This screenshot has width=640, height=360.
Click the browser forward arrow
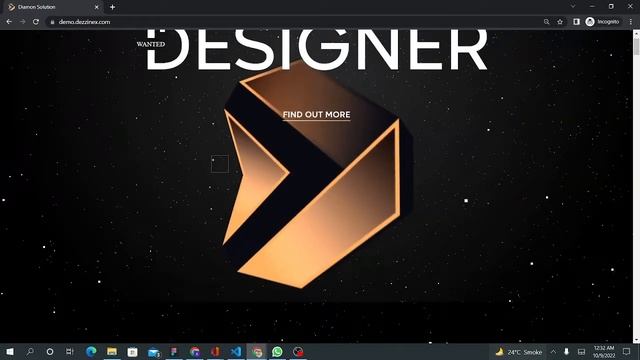(x=22, y=22)
